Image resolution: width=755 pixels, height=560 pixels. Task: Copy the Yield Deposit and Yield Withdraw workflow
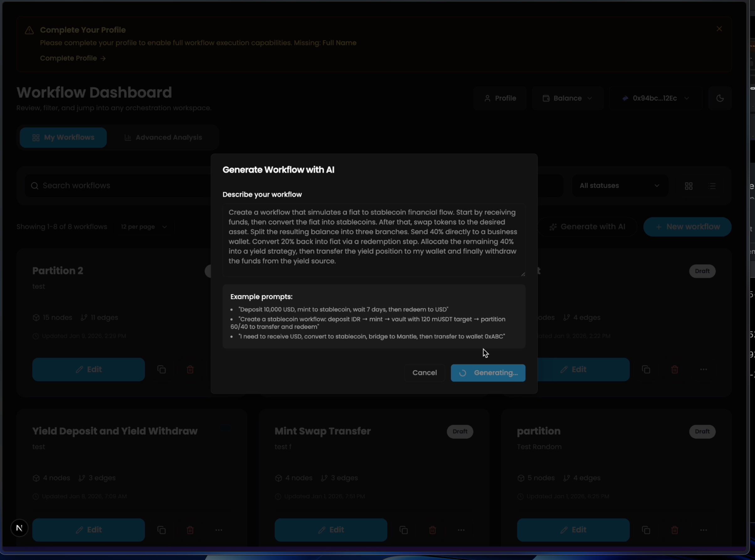click(x=162, y=530)
